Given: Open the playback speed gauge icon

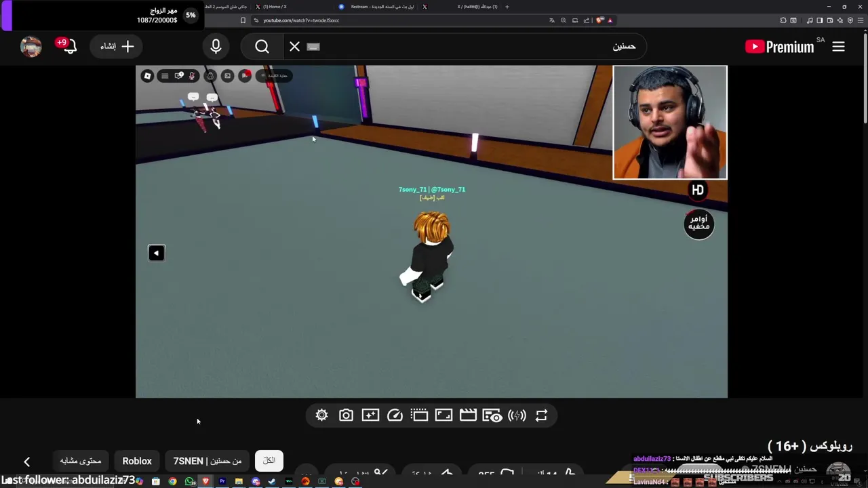Looking at the screenshot, I should point(395,415).
